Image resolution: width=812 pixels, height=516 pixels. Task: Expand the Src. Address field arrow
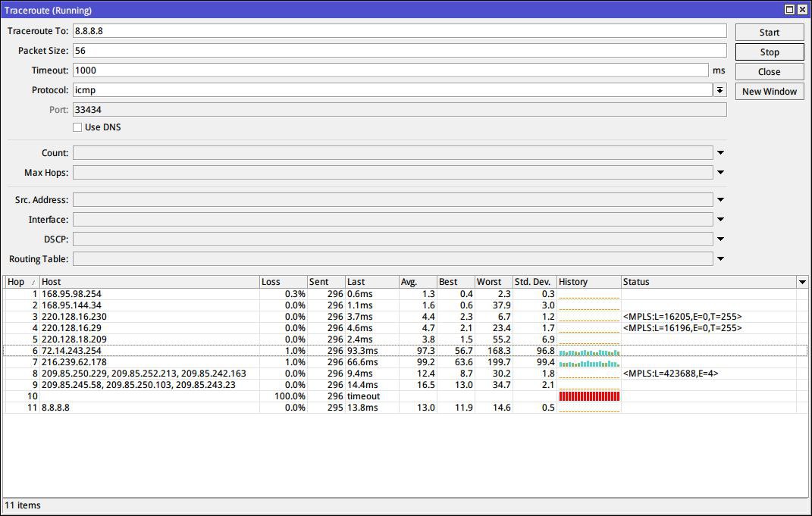[x=720, y=200]
